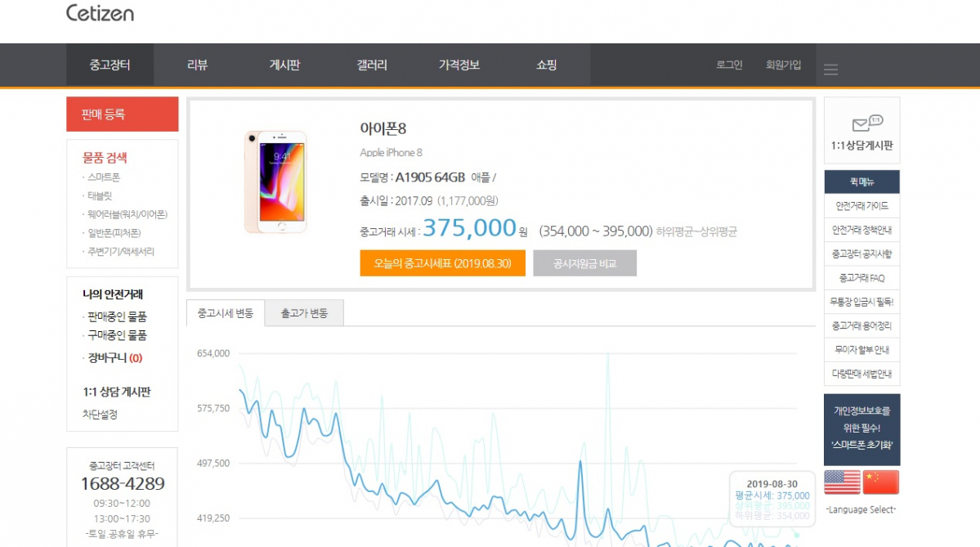Select the Chinese flag language icon

click(x=880, y=482)
